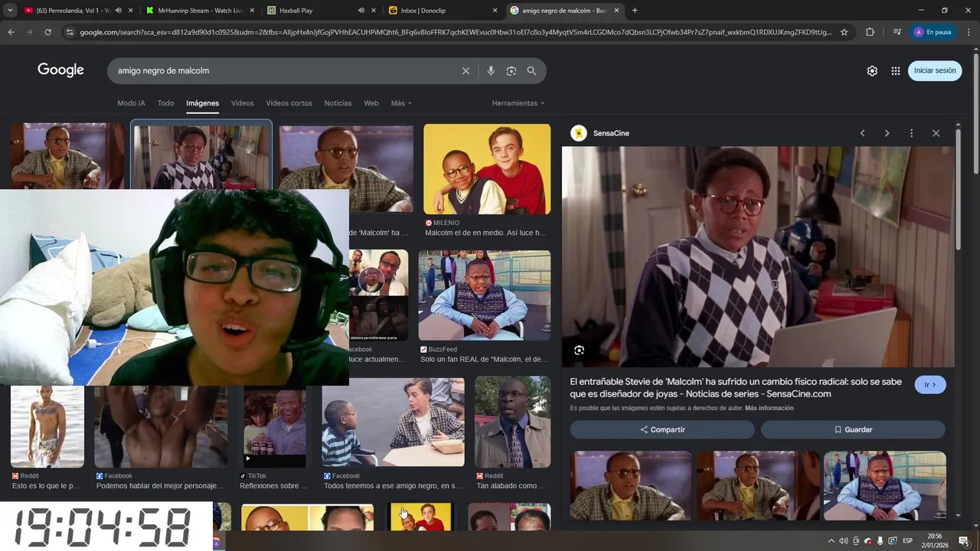
Task: Focus the search input with amigo negro de malcolm
Action: tap(283, 70)
